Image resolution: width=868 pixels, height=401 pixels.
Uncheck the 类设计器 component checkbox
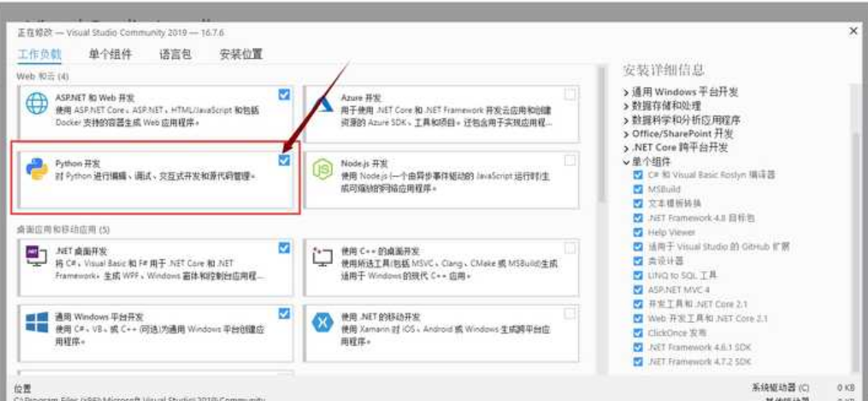click(x=638, y=261)
